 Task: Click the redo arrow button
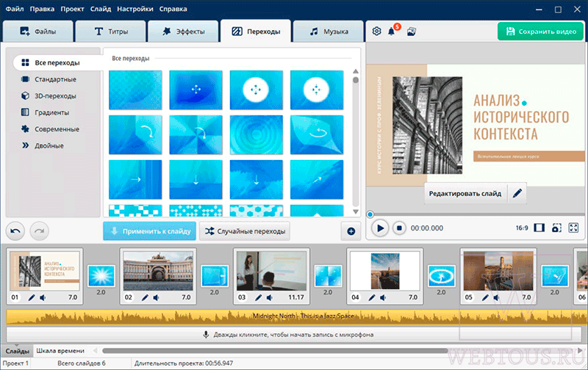coord(40,231)
